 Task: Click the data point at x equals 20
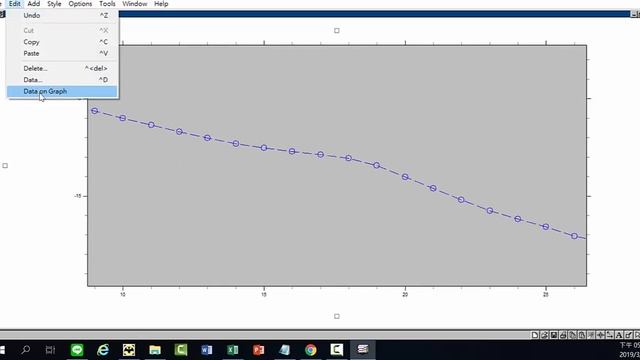pos(405,177)
